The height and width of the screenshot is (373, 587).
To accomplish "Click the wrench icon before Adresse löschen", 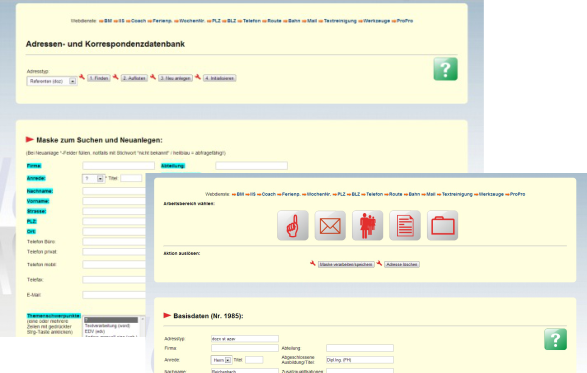I will pyautogui.click(x=379, y=263).
